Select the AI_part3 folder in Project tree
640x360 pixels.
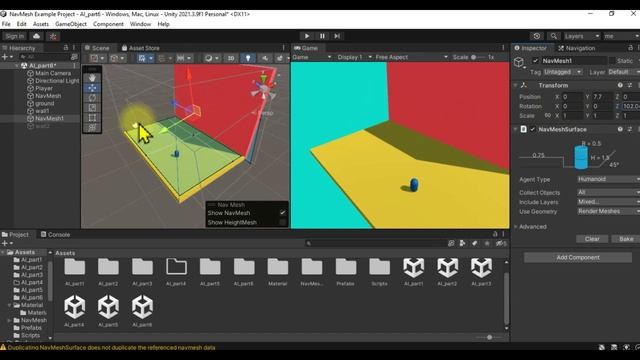(32, 275)
